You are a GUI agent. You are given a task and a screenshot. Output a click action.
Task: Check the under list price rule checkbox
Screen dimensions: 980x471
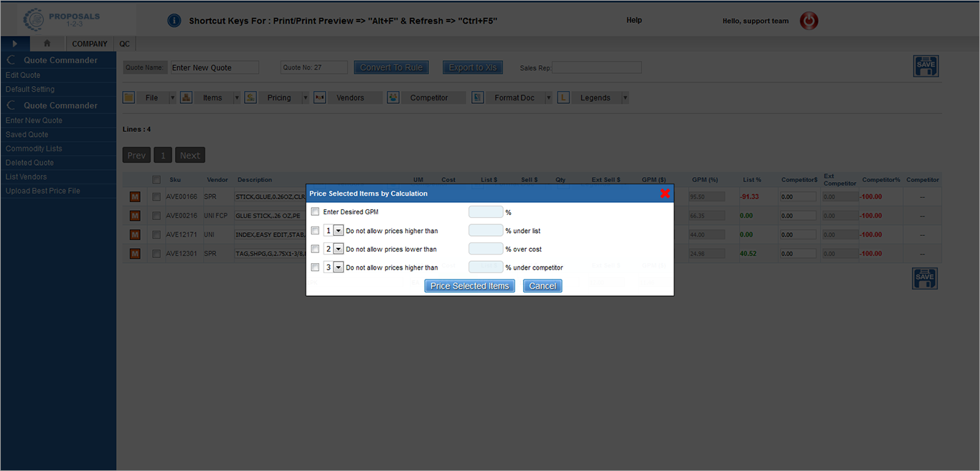click(315, 231)
